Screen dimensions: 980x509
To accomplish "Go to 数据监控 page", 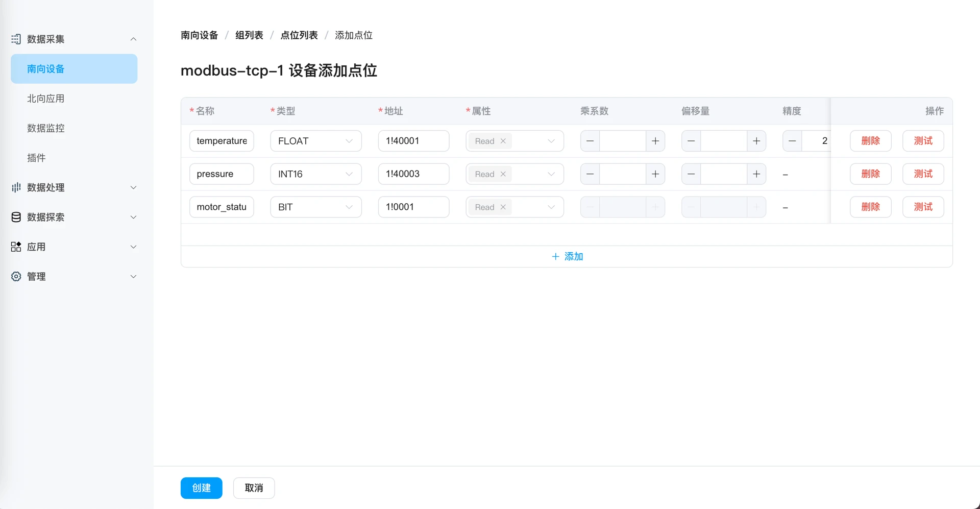I will (x=46, y=128).
